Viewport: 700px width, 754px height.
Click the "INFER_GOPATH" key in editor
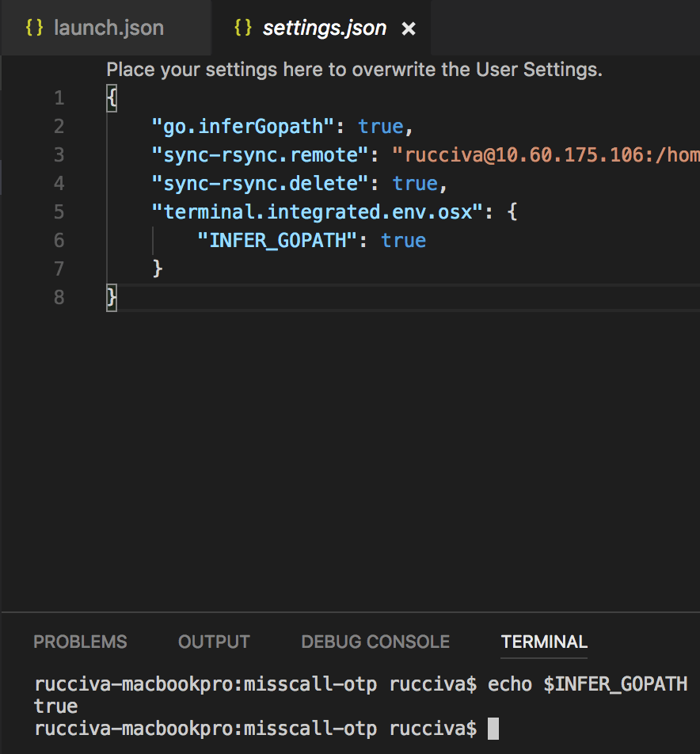pos(277,240)
